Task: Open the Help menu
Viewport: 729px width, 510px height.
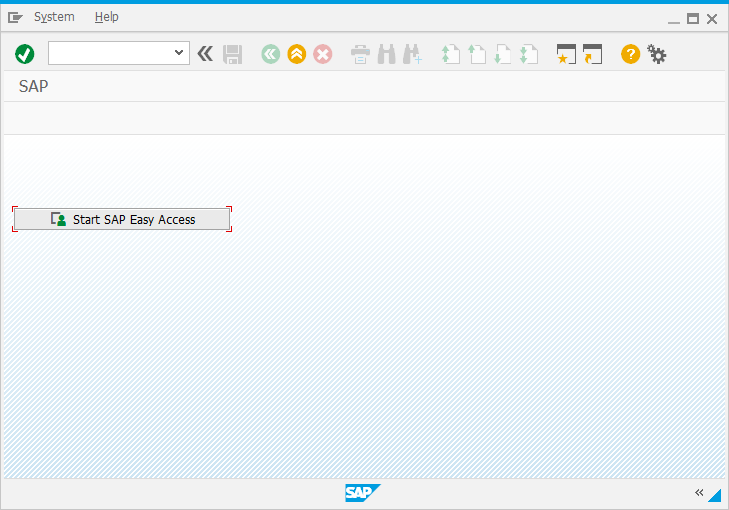Action: tap(106, 17)
